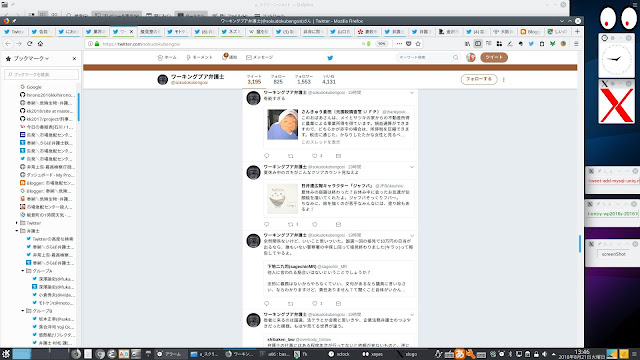The height and width of the screenshot is (360, 640).
Task: Click the grandmother illustration thumbnail in first tweet
Action: coord(282,124)
